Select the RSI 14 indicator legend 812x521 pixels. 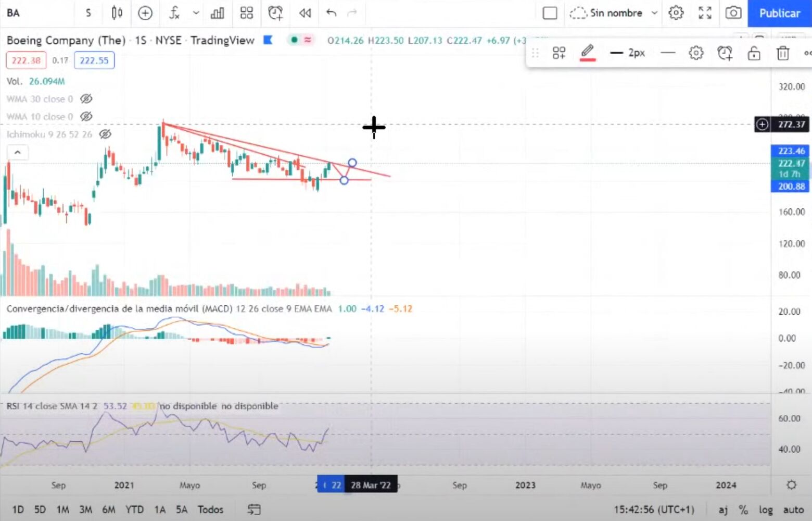52,406
